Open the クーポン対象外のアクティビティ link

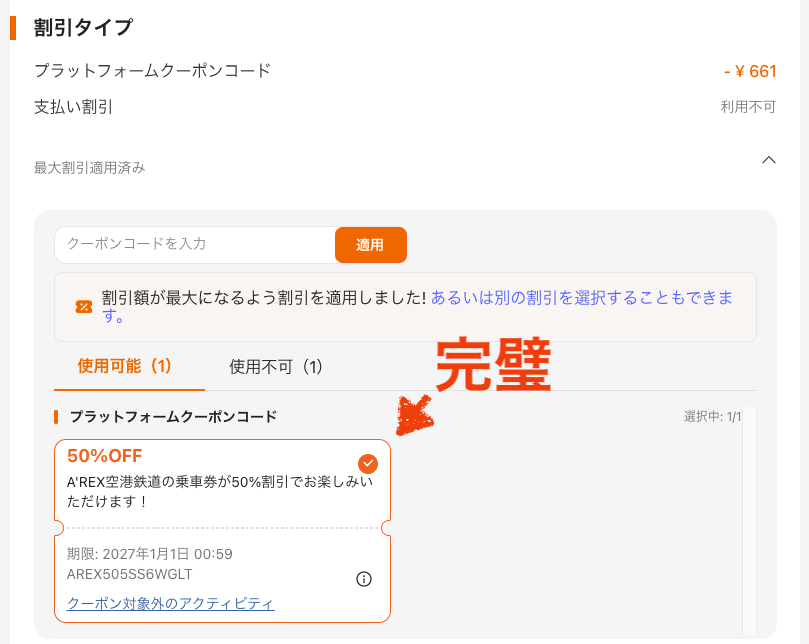171,603
